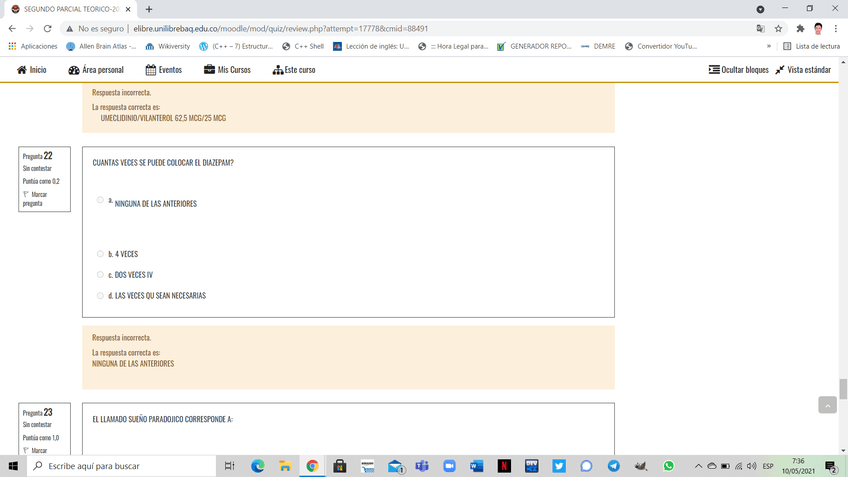Go to Inicio in Moodle navbar
The width and height of the screenshot is (848, 477).
click(31, 70)
